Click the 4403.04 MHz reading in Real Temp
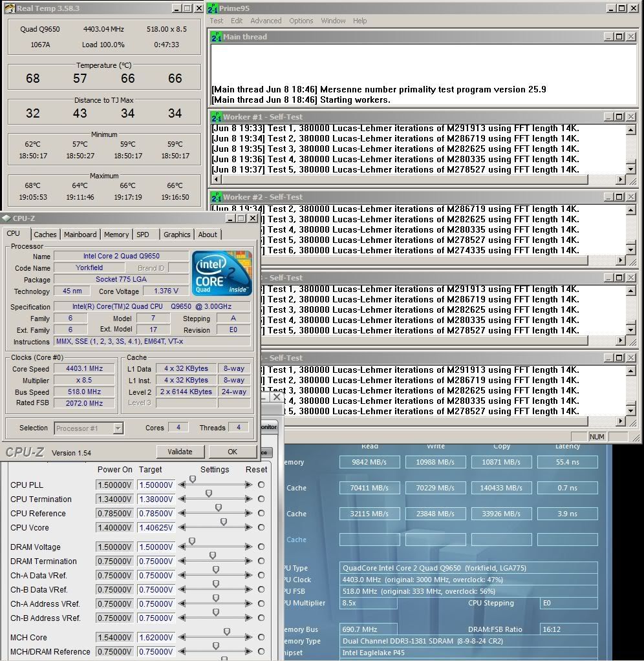 click(x=103, y=29)
